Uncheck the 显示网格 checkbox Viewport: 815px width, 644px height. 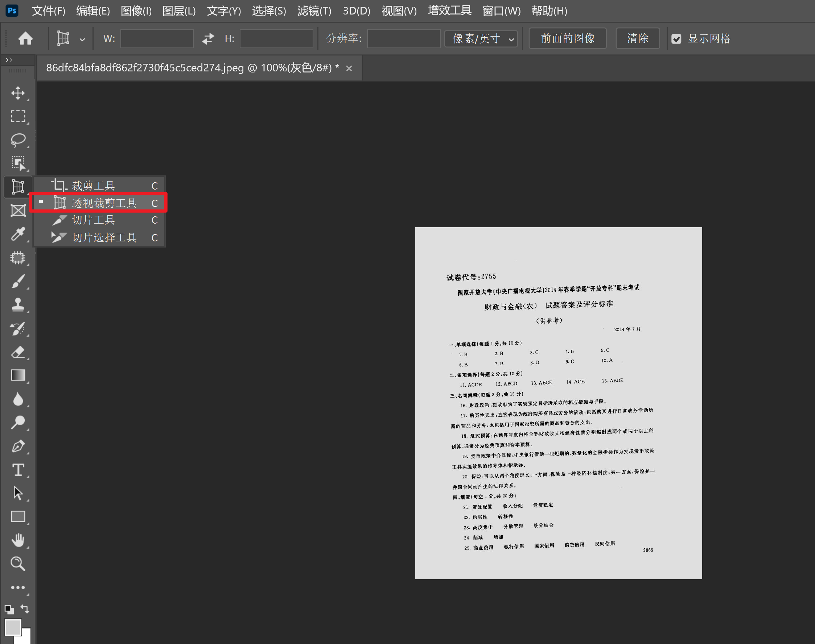(676, 38)
